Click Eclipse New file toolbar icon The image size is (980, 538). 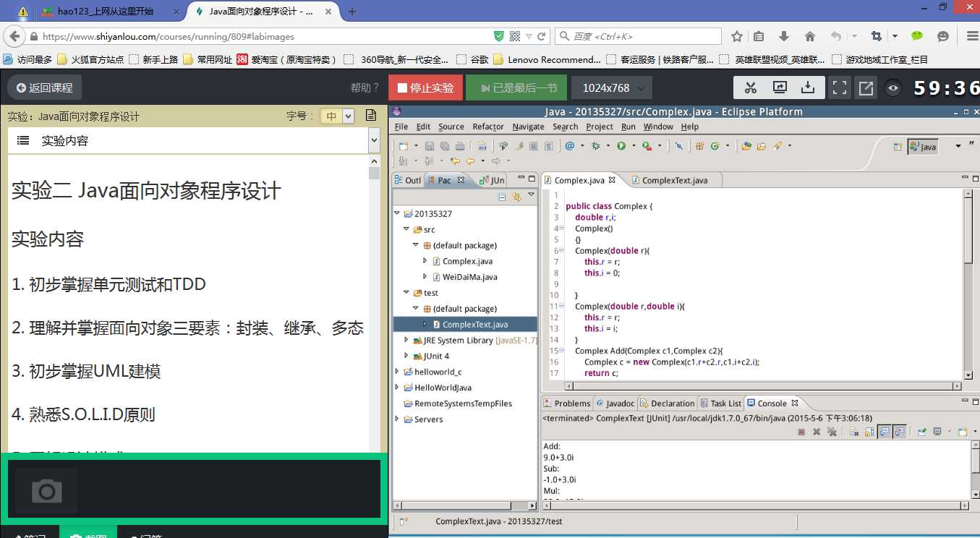(404, 145)
